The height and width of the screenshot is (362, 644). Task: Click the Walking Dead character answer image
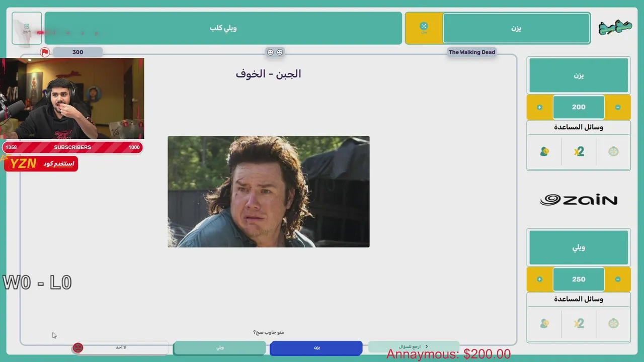(269, 192)
